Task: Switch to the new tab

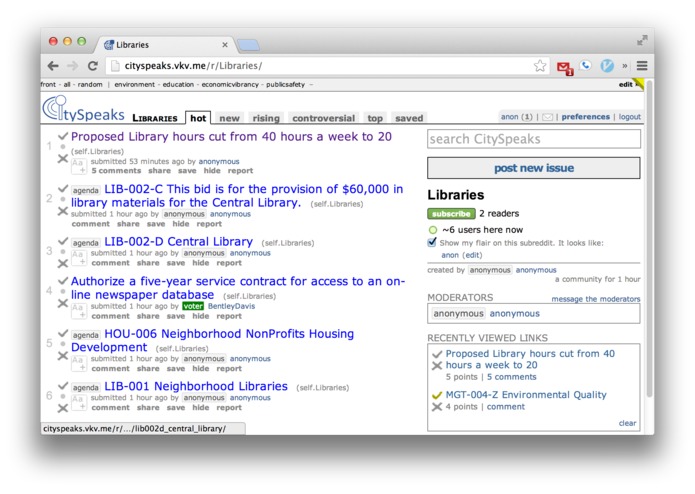Action: 229,118
